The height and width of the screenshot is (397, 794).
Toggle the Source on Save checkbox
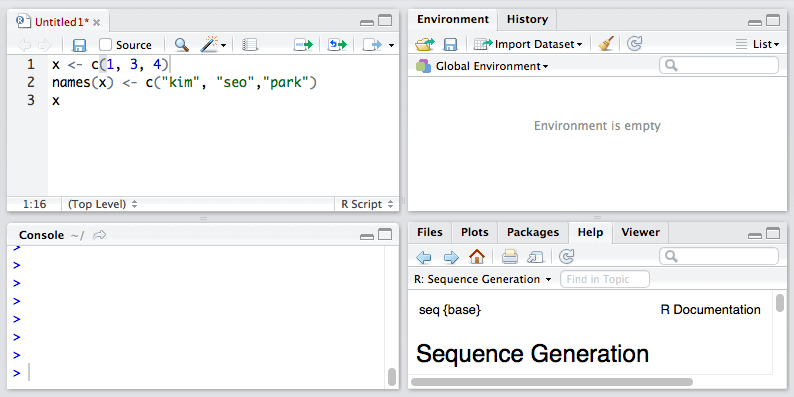[x=105, y=45]
